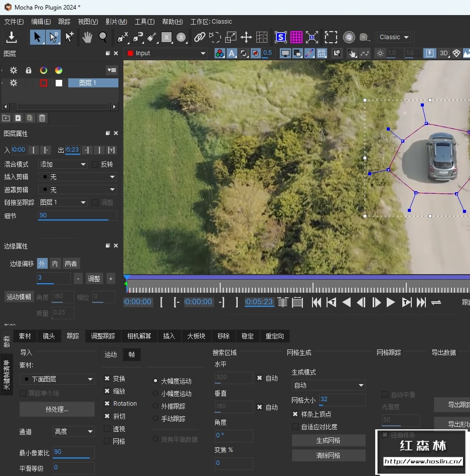Activate the Zoom magnifier tool
This screenshot has width=470, height=476.
point(103,37)
